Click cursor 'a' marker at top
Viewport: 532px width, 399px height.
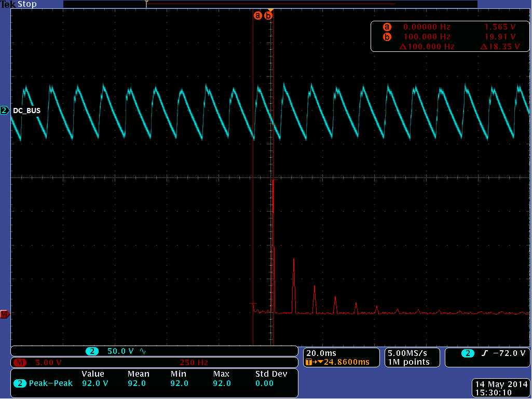click(x=258, y=16)
